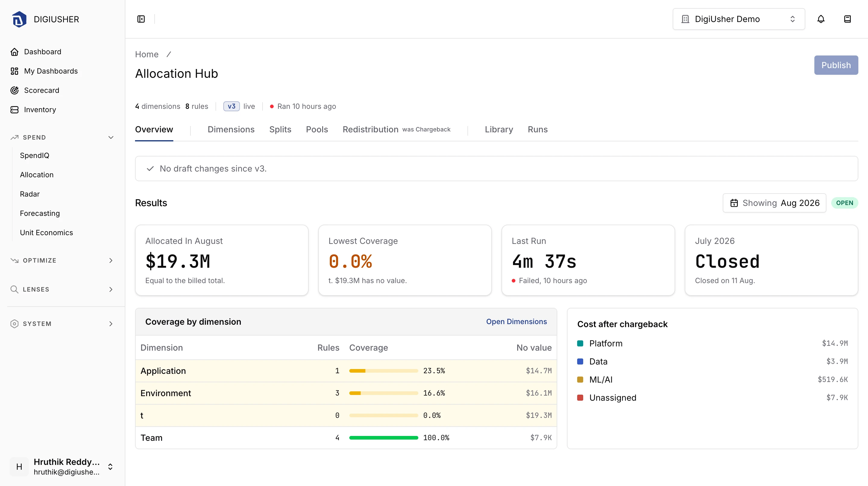This screenshot has height=486, width=868.
Task: Click the Scorecard target icon
Action: [x=14, y=90]
